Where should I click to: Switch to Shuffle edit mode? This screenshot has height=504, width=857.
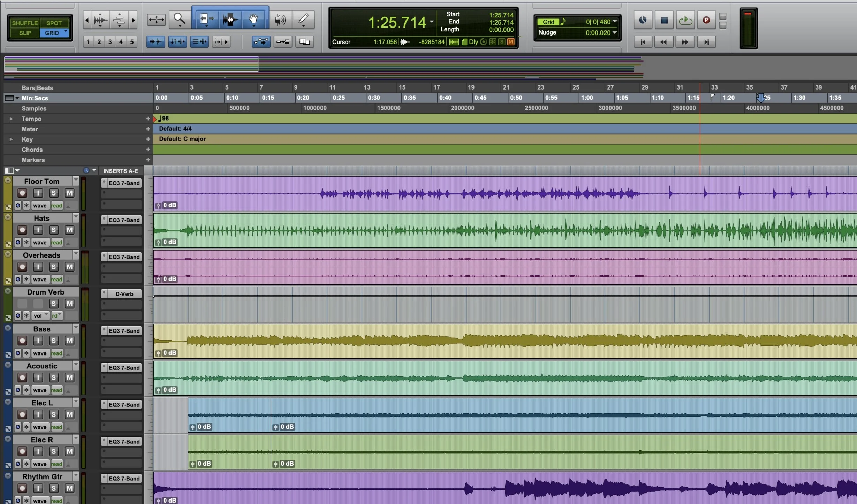[25, 23]
